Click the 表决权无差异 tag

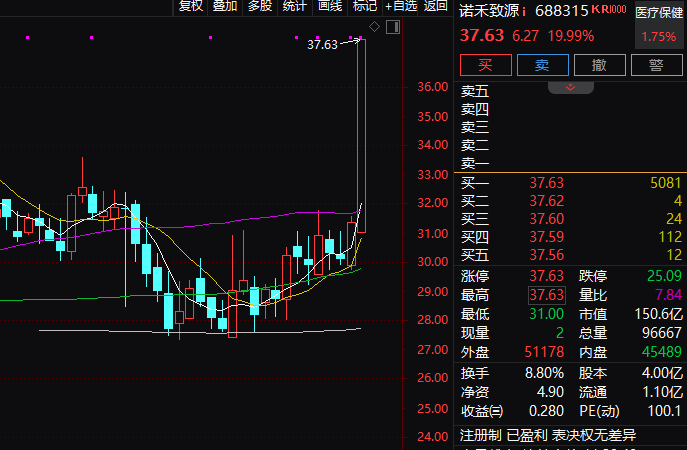click(594, 436)
